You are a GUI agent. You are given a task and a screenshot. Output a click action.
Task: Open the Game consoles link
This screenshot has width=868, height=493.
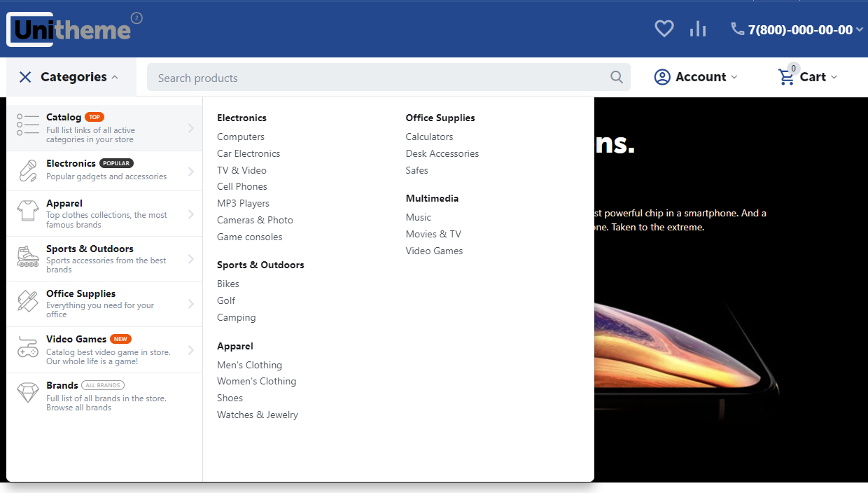pos(250,237)
